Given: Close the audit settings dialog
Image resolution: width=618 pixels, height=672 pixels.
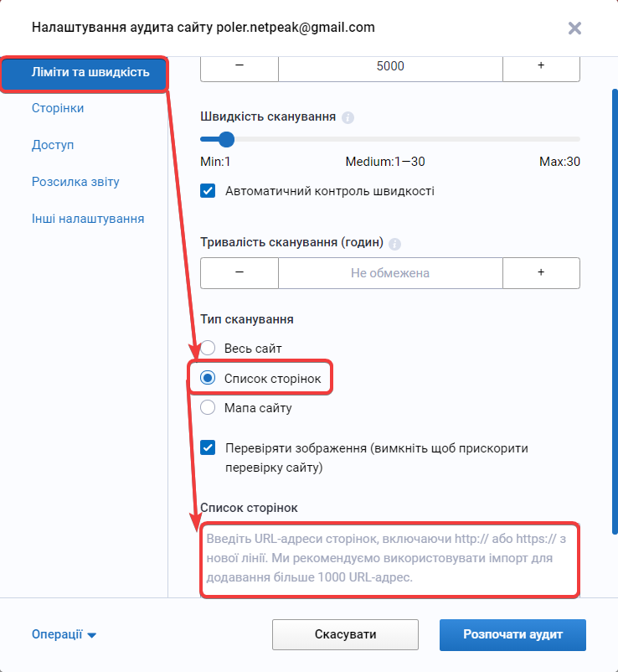Looking at the screenshot, I should click(x=574, y=28).
